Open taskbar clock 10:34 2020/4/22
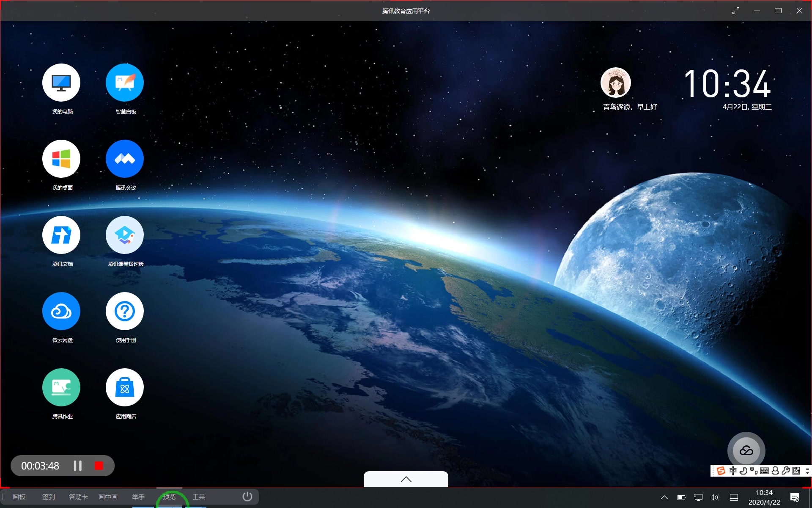 pyautogui.click(x=764, y=497)
